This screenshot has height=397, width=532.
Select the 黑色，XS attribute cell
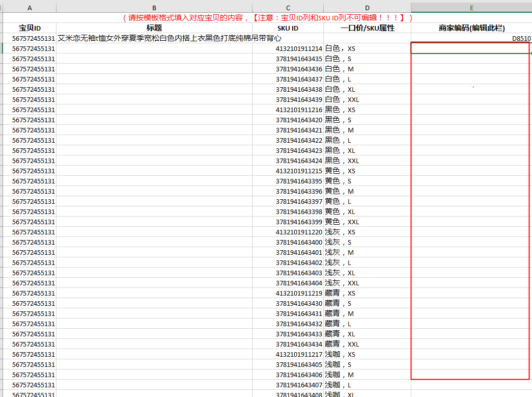pos(367,110)
